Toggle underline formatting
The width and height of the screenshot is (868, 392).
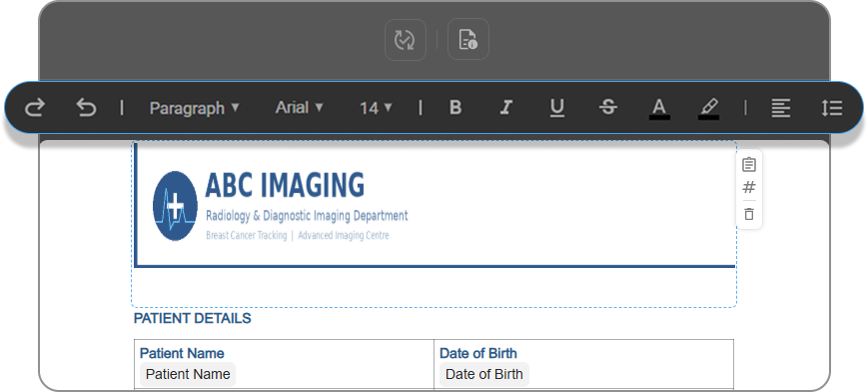click(557, 108)
